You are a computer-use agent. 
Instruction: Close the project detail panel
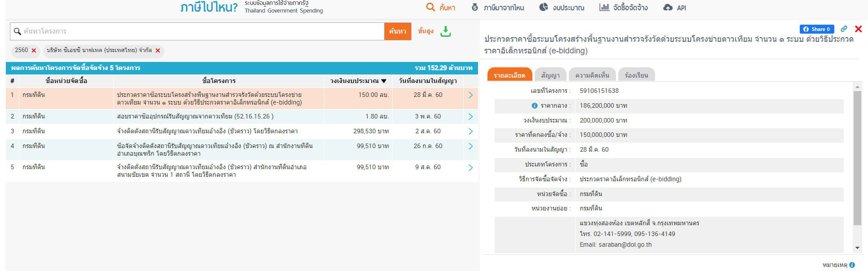858,29
